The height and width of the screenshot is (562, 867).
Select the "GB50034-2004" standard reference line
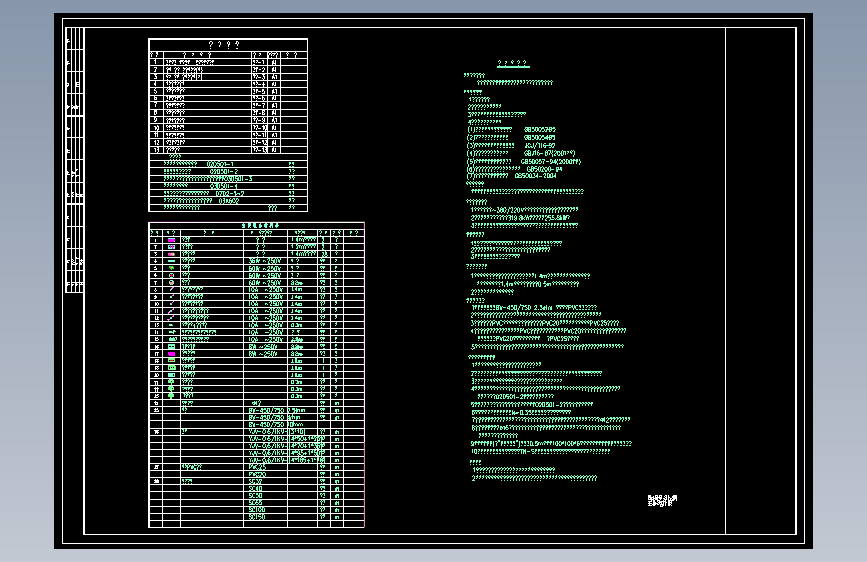click(511, 176)
